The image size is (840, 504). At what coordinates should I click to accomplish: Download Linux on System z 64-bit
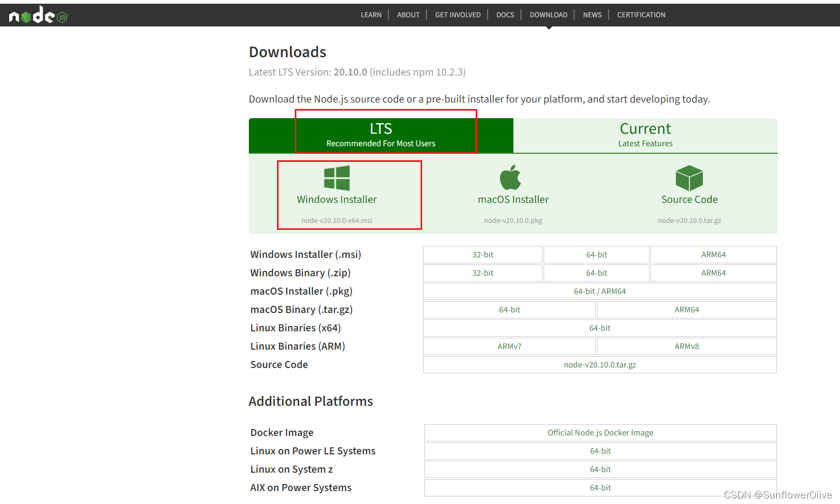pos(600,469)
